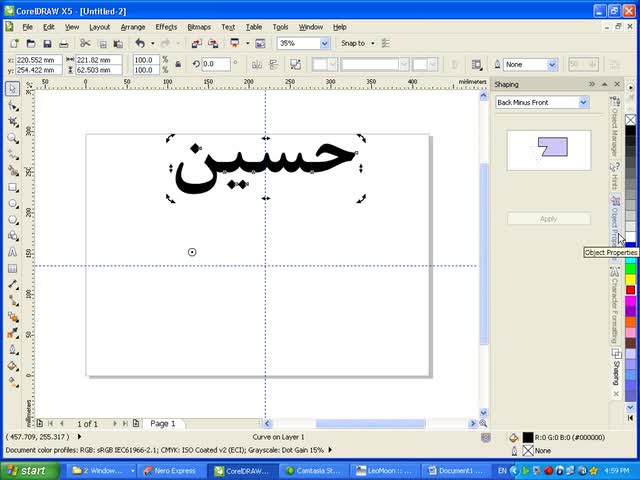Toggle the lock ratio padlock
Screen dimensions: 640x480
click(x=178, y=64)
